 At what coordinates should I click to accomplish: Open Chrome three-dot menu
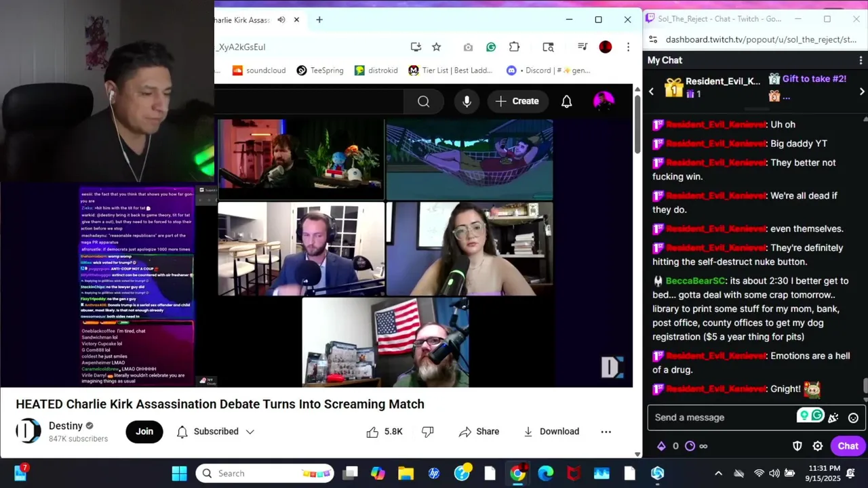628,47
